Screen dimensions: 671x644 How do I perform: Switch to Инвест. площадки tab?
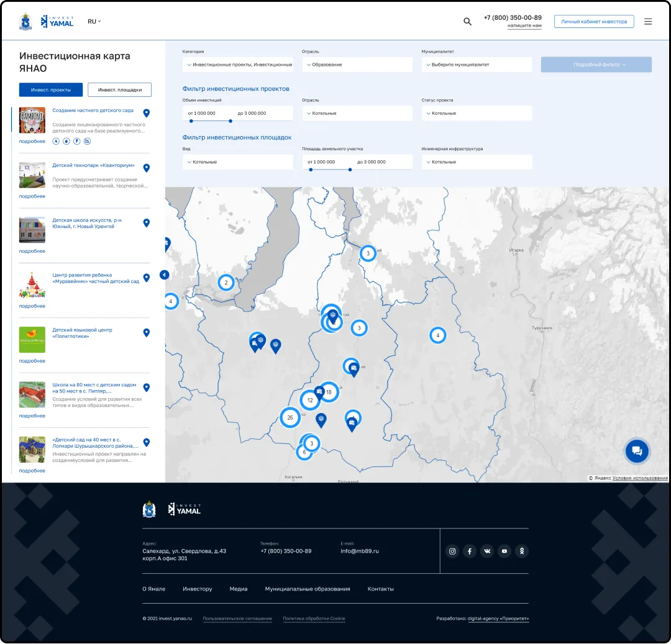click(119, 90)
